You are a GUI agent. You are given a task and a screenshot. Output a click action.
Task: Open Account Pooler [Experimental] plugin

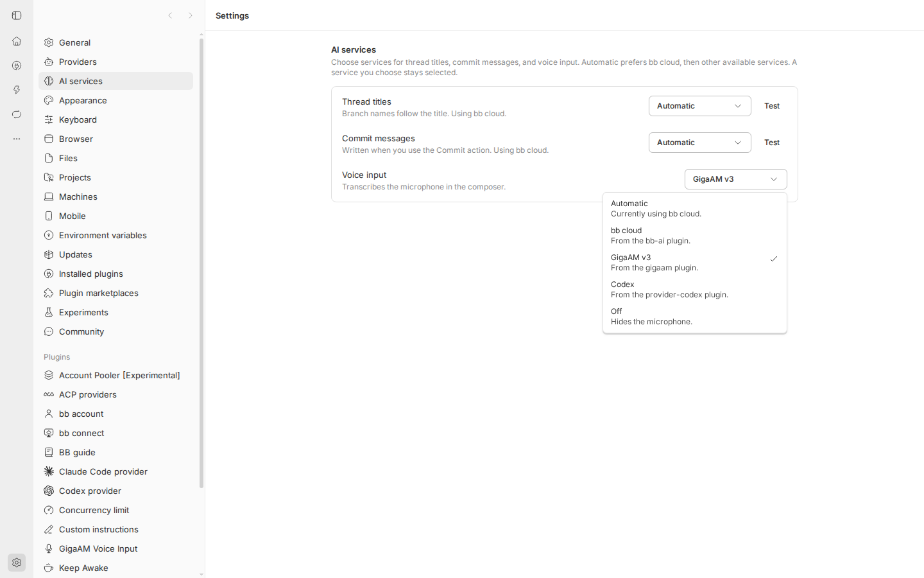pyautogui.click(x=116, y=375)
